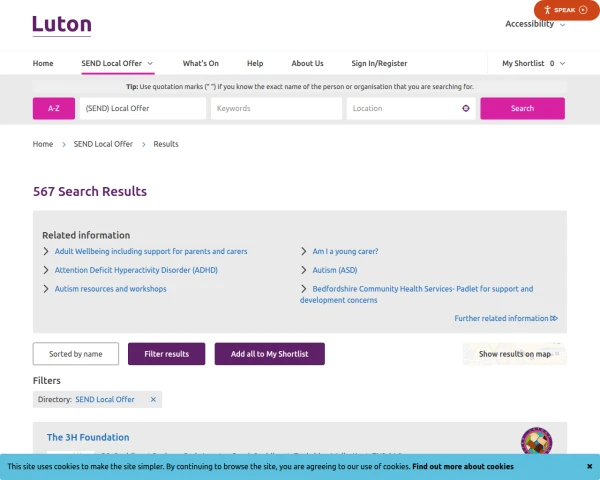This screenshot has width=600, height=480.
Task: Open What's On menu item
Action: click(201, 64)
